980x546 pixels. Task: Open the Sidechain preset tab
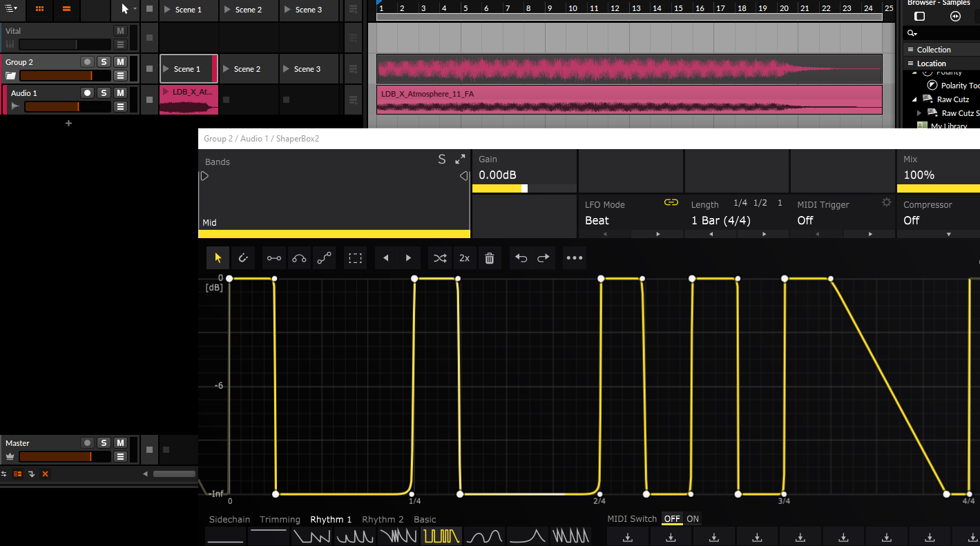(230, 520)
